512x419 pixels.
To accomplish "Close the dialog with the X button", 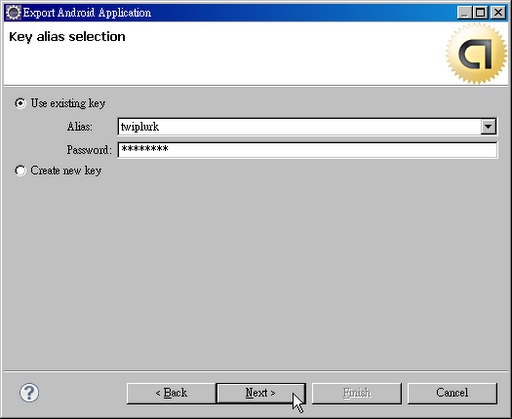I will pos(498,13).
